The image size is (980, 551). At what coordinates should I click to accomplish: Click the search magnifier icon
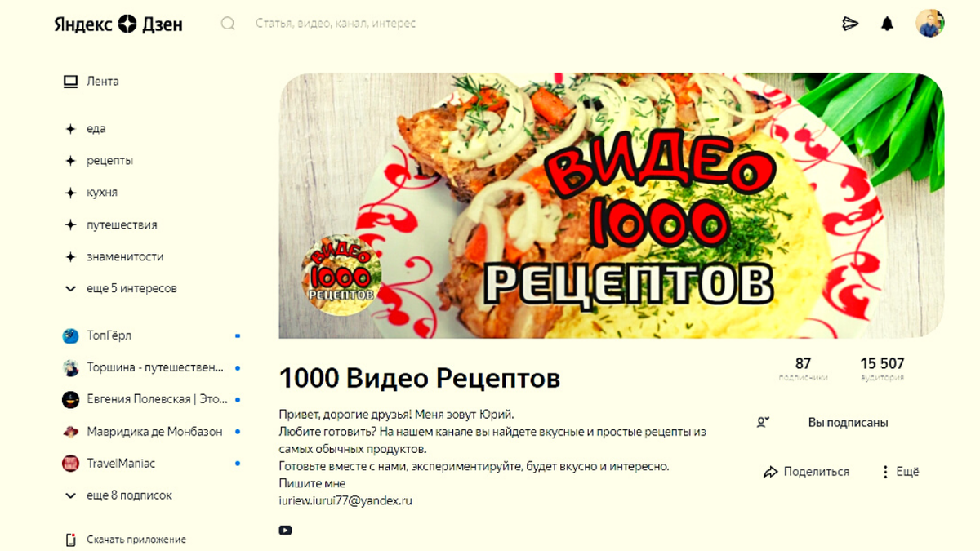tap(228, 24)
